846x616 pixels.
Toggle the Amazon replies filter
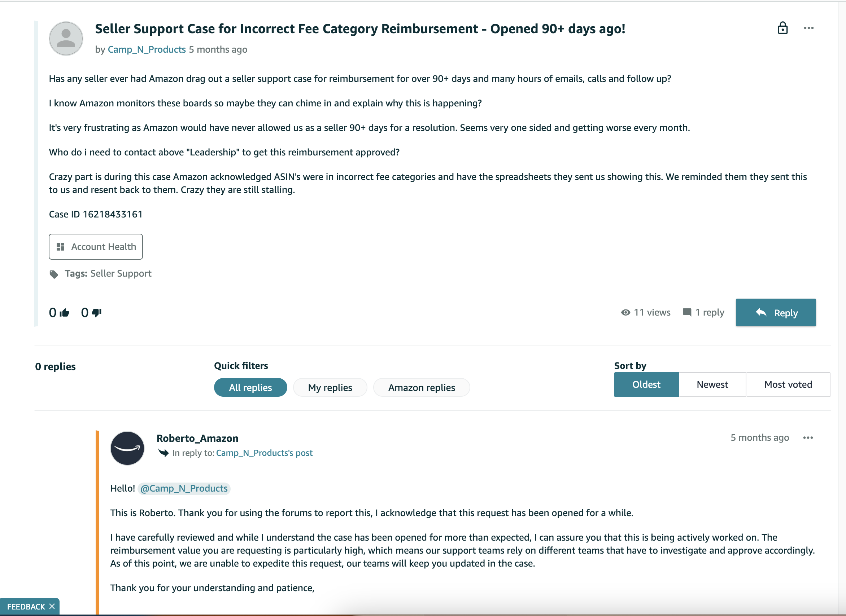(421, 387)
